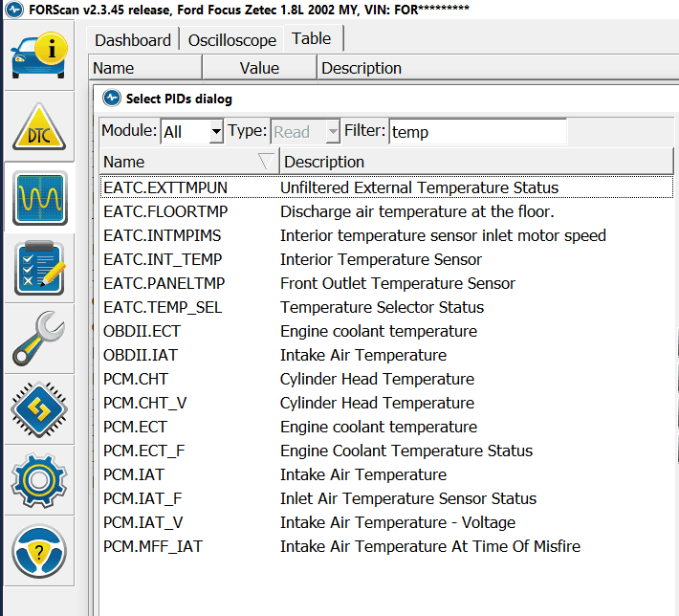This screenshot has height=616, width=679.
Task: Click 'Intake Air Temperature At Time Of Misfire'
Action: point(430,546)
